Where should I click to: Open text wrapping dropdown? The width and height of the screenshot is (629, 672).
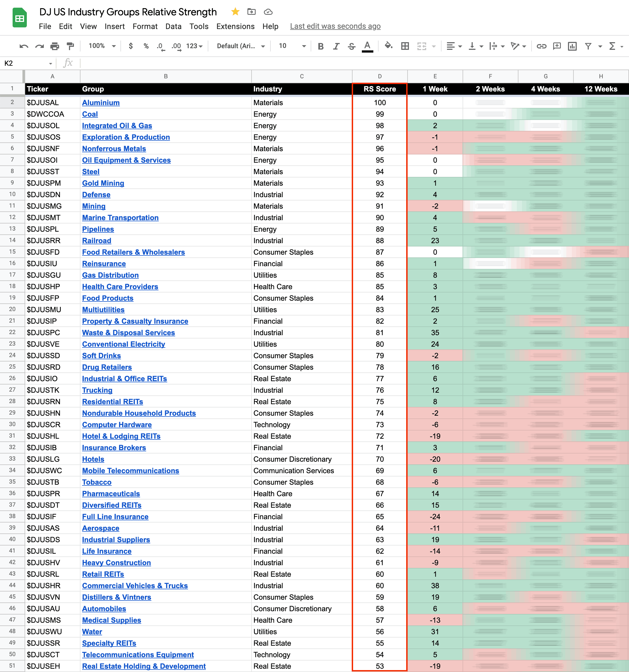[497, 46]
